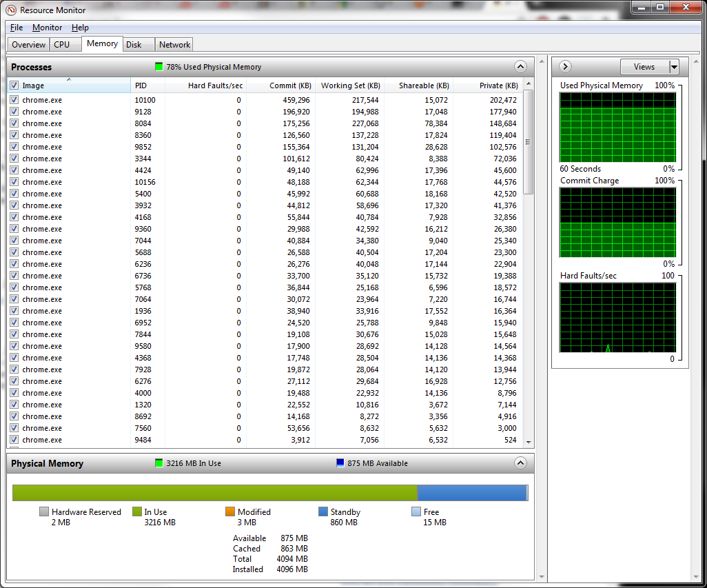Viewport: 707px width, 588px height.
Task: Toggle the select-all checkbox beside Image header
Action: (x=14, y=85)
